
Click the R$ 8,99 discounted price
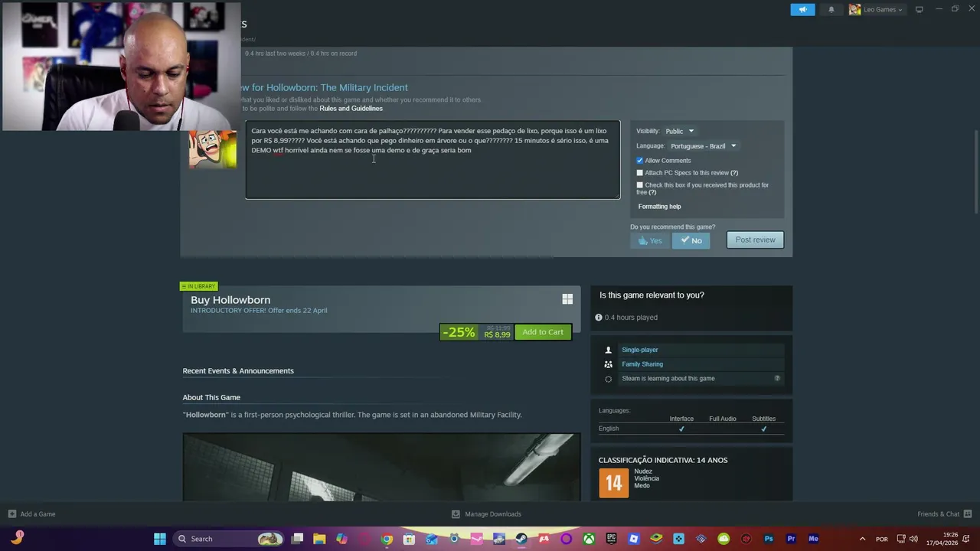coord(497,334)
